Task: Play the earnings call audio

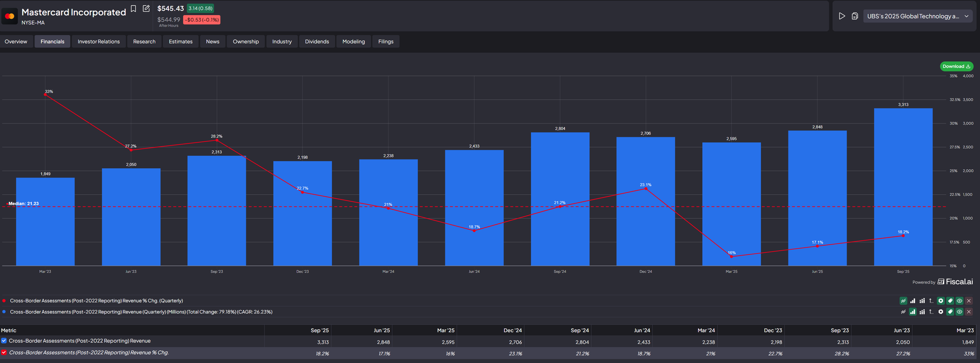Action: click(842, 16)
